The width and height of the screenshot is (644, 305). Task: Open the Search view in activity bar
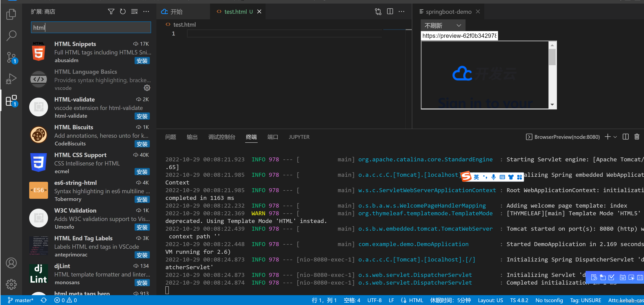click(11, 36)
